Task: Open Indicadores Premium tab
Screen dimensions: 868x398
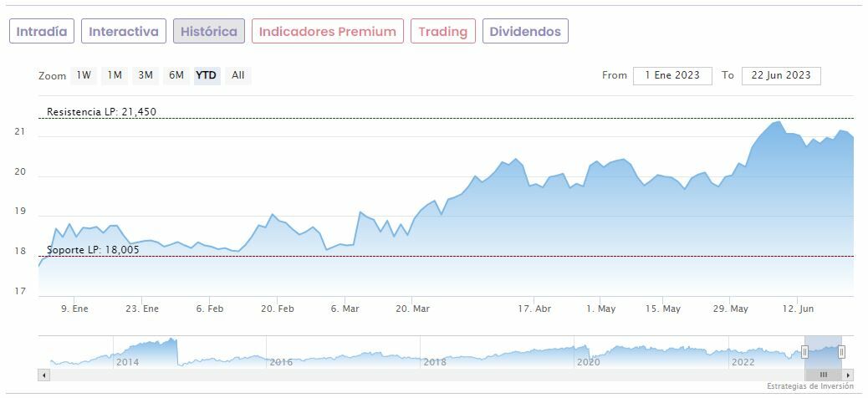Action: [328, 31]
